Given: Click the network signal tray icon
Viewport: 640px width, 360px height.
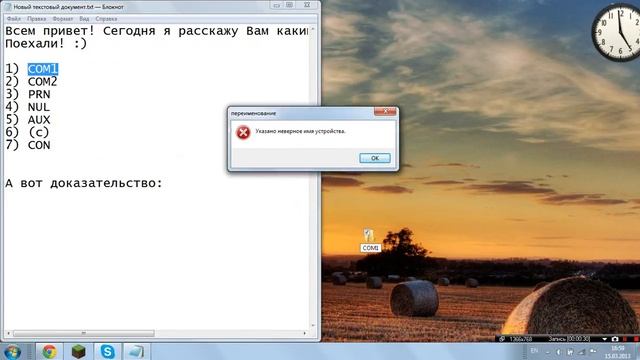Looking at the screenshot, I should coord(581,351).
